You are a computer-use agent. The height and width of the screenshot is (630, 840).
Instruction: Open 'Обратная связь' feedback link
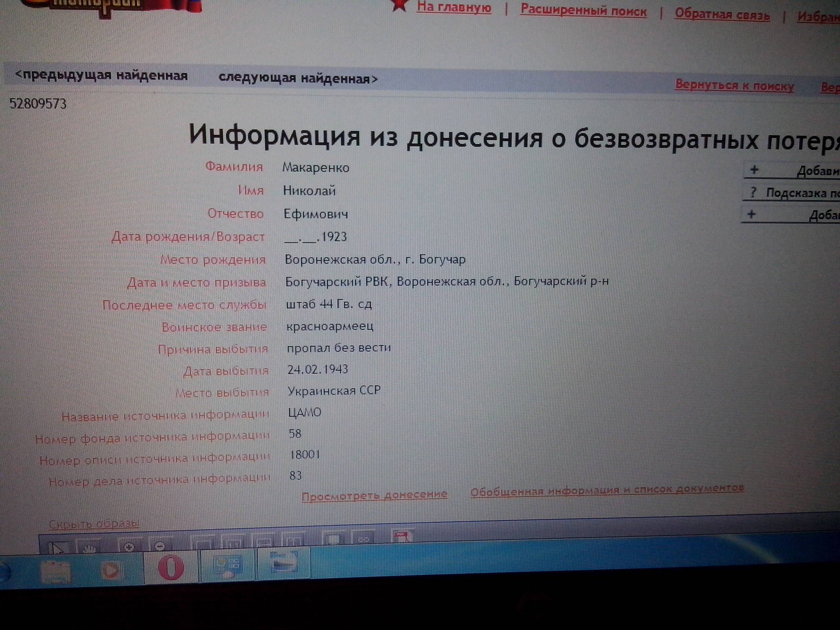coord(722,15)
